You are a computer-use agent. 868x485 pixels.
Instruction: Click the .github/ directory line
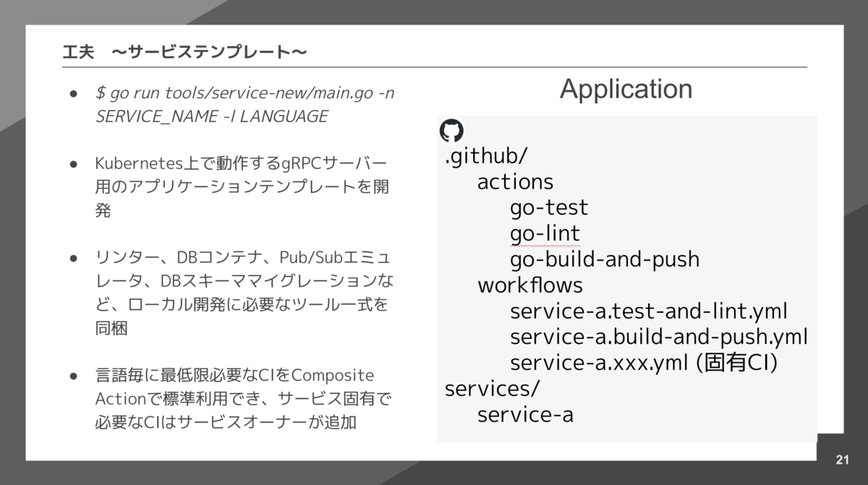[x=486, y=157]
